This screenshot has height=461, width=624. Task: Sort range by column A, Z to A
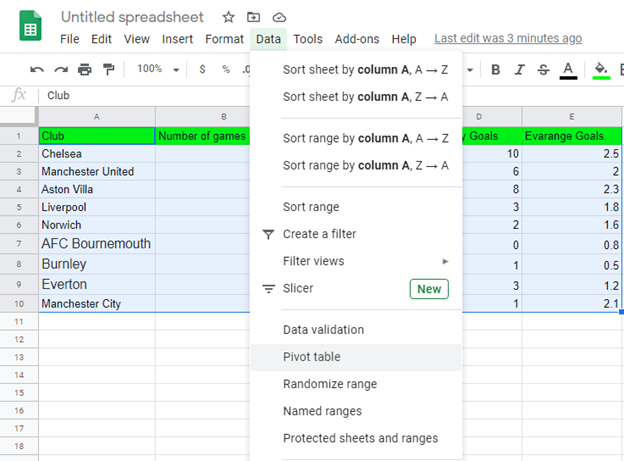(x=356, y=166)
